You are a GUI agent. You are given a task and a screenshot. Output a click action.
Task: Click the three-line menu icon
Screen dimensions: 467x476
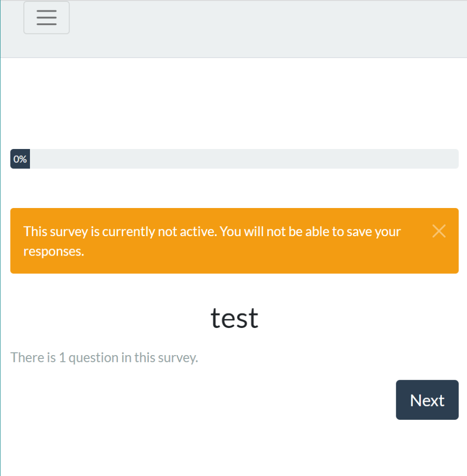tap(47, 18)
